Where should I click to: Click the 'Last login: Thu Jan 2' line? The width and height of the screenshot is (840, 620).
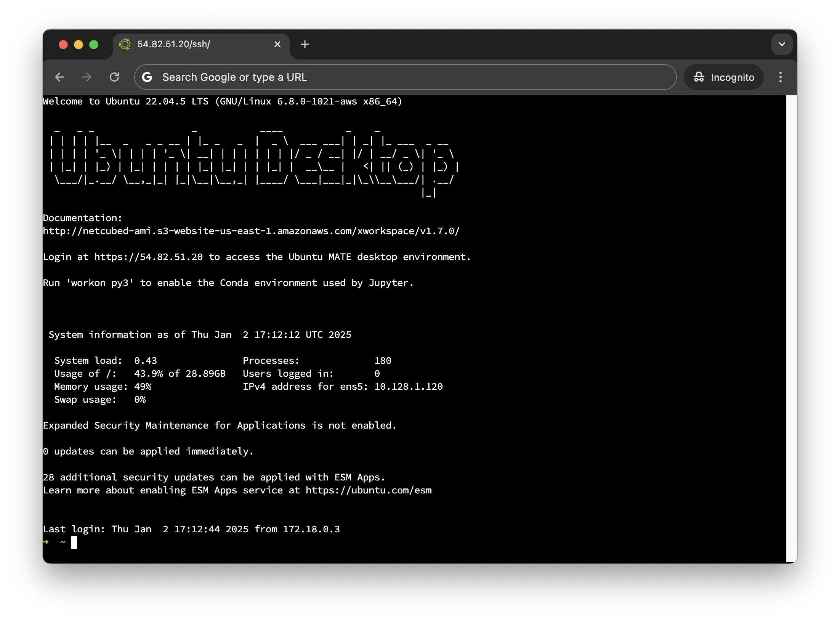(191, 529)
